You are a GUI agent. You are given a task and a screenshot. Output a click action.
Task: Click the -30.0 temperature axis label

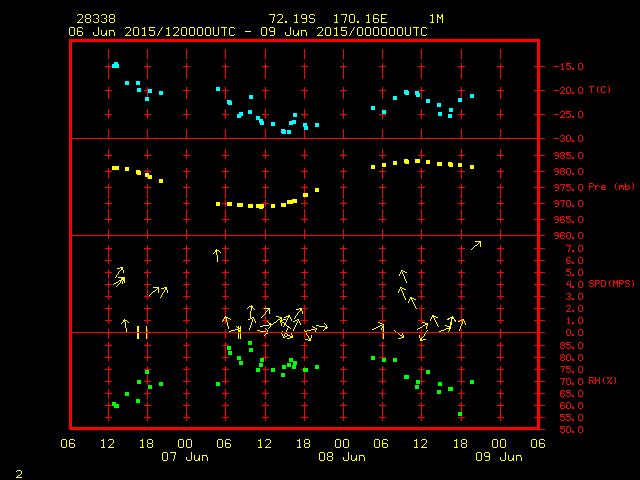pos(569,139)
